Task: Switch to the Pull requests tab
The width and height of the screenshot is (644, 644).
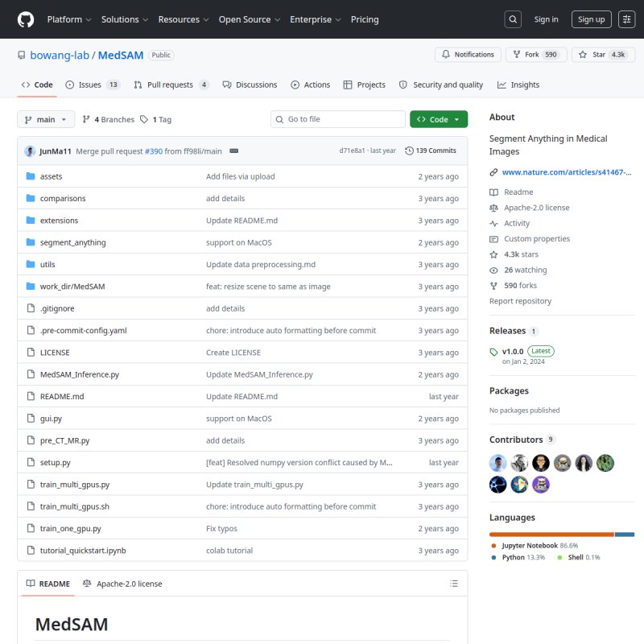Action: (x=171, y=85)
